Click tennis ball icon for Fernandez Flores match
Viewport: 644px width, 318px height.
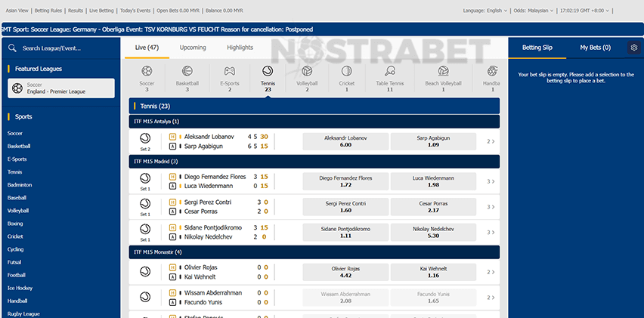(x=145, y=178)
